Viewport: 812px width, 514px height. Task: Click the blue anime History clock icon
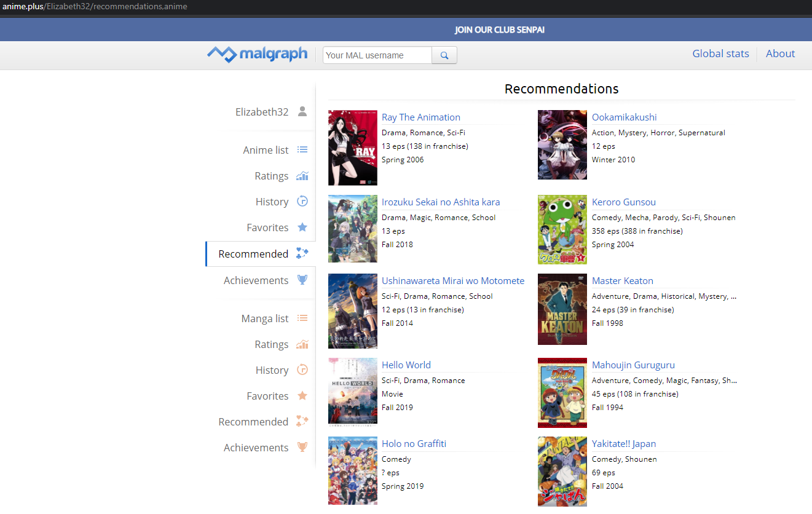click(x=302, y=202)
